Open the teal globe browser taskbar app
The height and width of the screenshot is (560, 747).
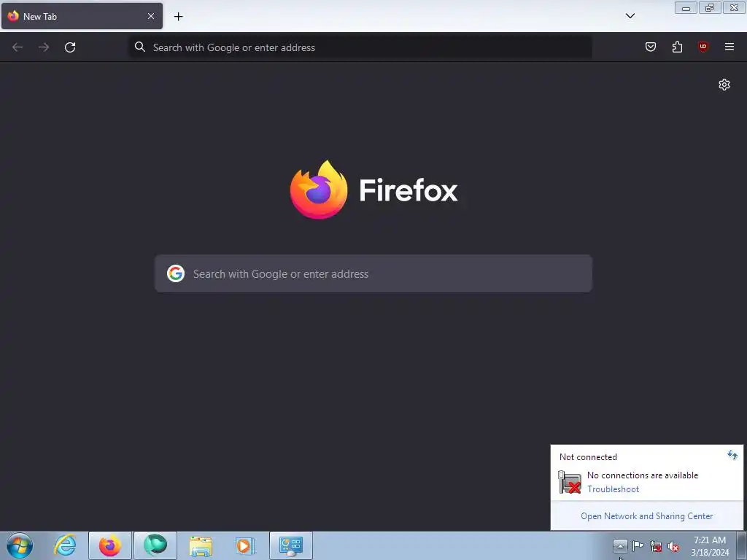pyautogui.click(x=155, y=545)
